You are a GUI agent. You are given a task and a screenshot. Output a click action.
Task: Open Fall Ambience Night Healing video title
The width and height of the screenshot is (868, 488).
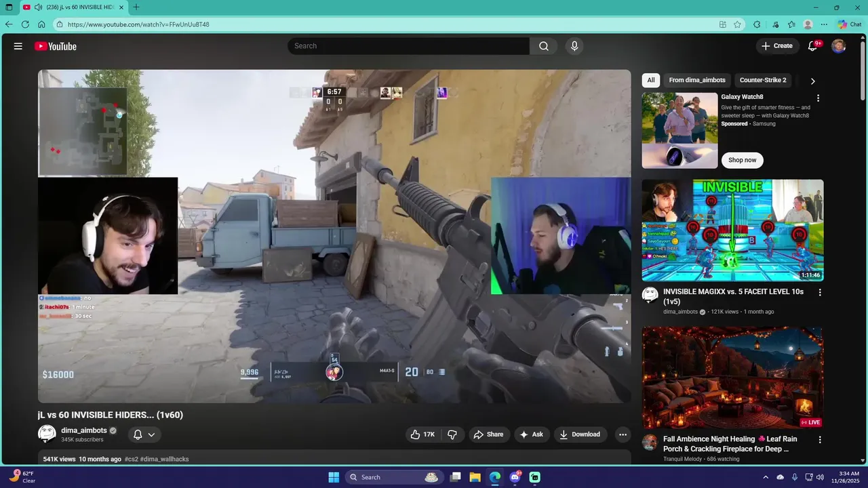(x=730, y=444)
